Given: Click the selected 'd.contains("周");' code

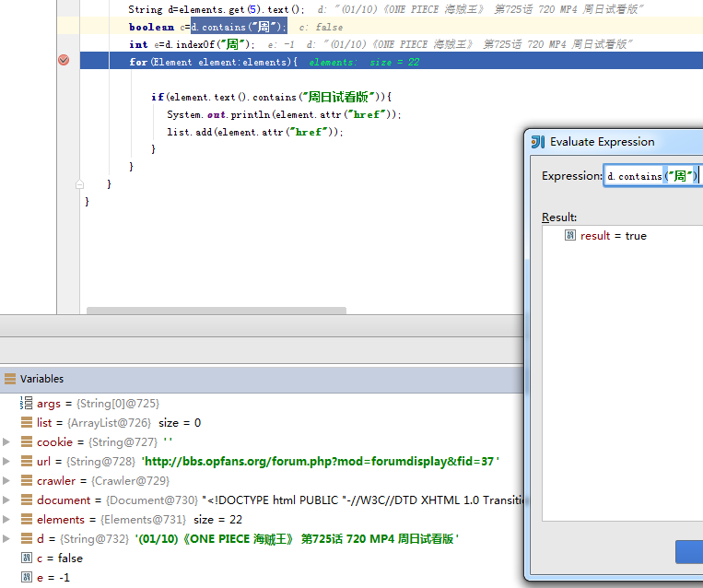Looking at the screenshot, I should (x=239, y=27).
